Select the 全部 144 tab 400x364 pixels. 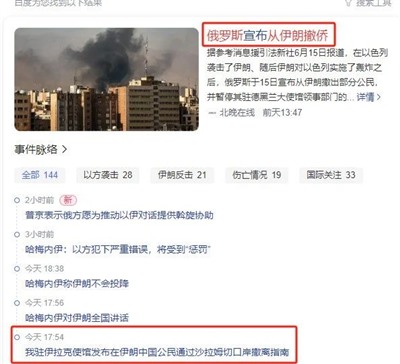click(40, 175)
